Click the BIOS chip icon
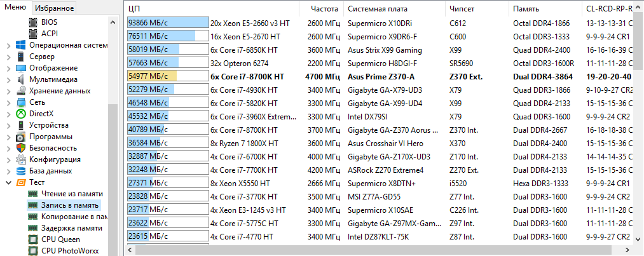 [32, 22]
